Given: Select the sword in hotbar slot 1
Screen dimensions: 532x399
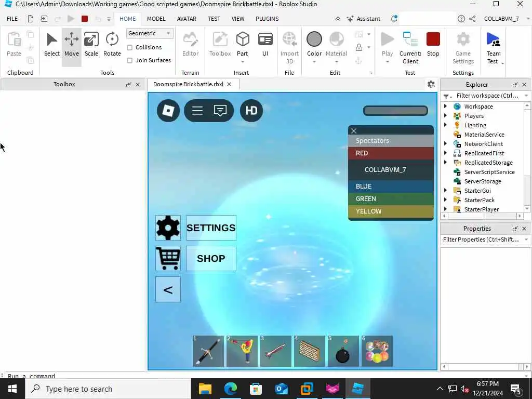Looking at the screenshot, I should point(208,351).
